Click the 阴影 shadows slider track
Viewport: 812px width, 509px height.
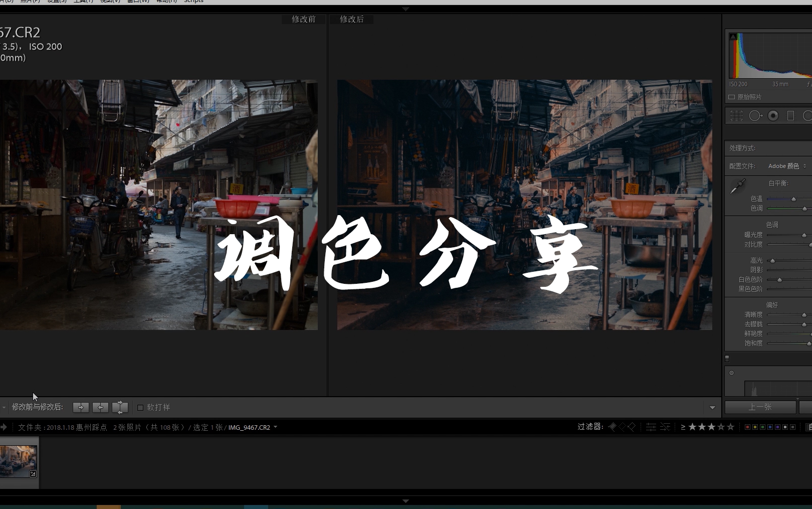coord(789,270)
